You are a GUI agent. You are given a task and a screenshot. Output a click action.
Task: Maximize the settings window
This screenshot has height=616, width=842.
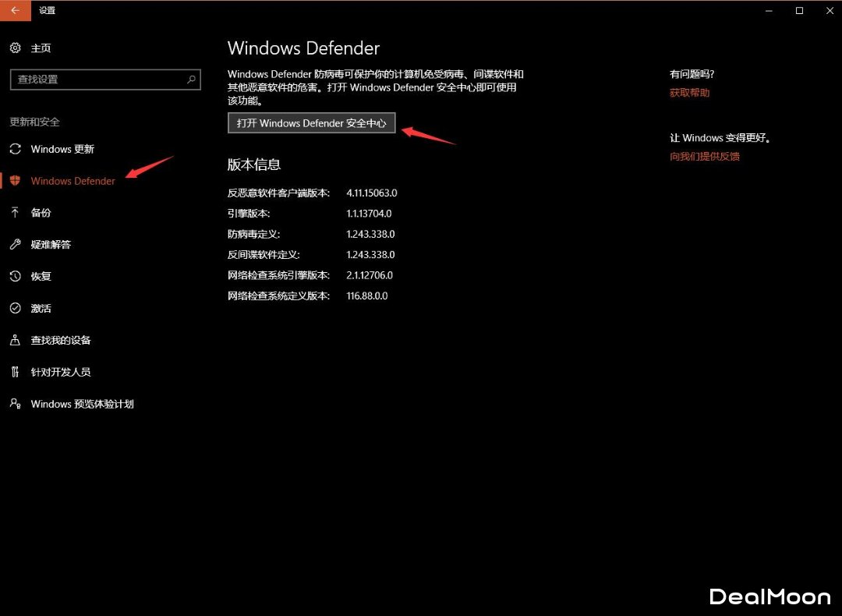tap(799, 11)
